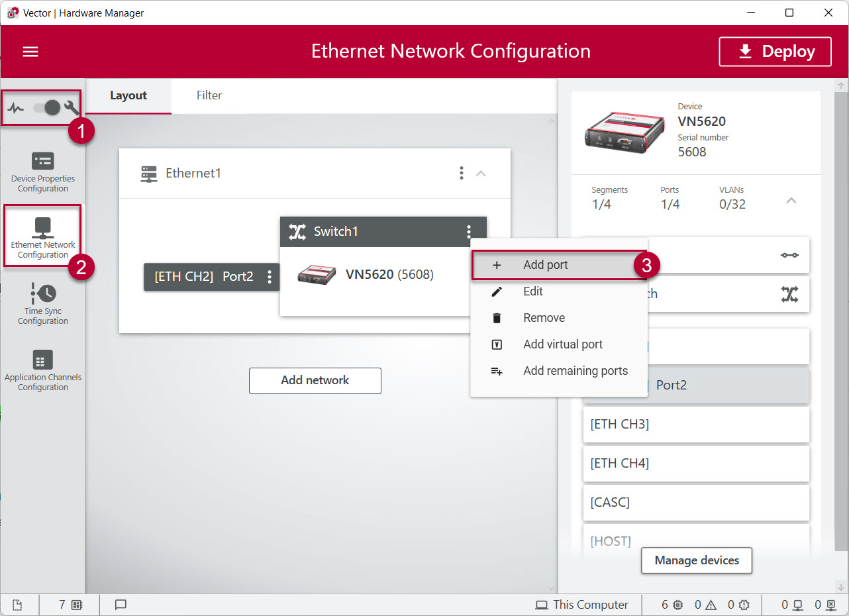Choose Add remaining ports menu entry
The width and height of the screenshot is (849, 616).
(x=559, y=371)
